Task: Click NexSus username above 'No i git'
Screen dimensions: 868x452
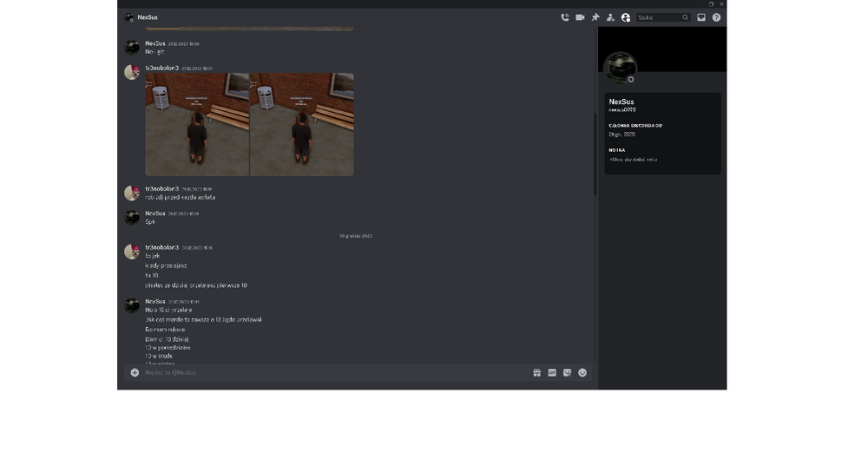Action: tap(155, 43)
